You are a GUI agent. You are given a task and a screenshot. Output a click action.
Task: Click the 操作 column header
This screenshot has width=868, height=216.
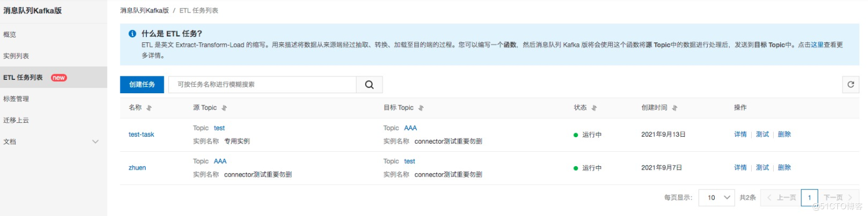click(740, 108)
